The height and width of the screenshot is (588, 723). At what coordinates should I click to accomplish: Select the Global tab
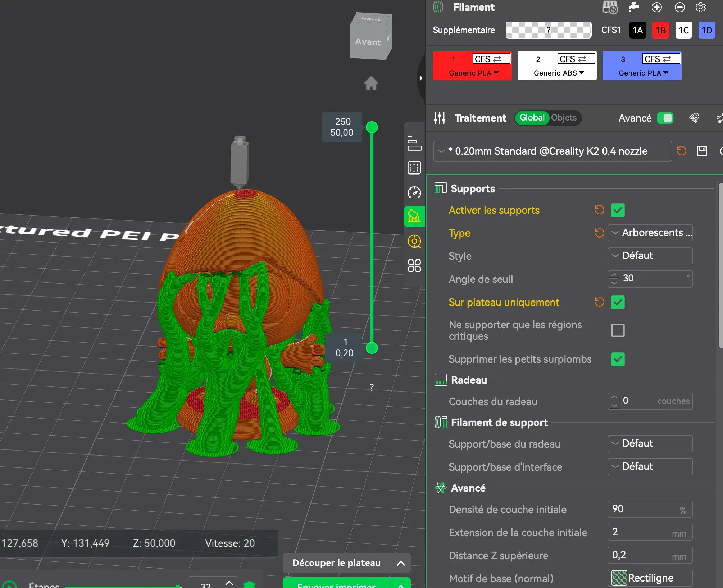pos(532,118)
